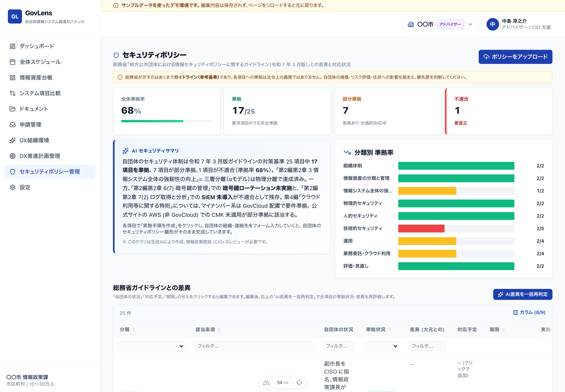
Task: Click the building icon beside ○○市
Action: coord(411,24)
